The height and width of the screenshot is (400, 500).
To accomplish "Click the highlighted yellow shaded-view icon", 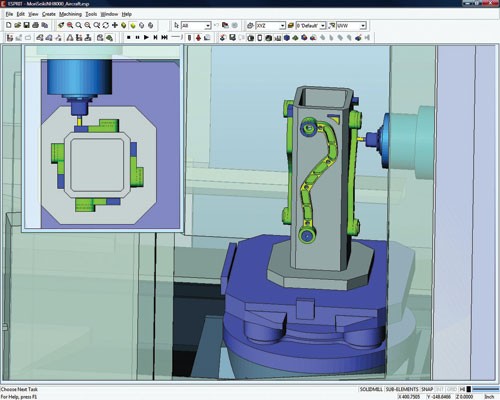I will (133, 25).
